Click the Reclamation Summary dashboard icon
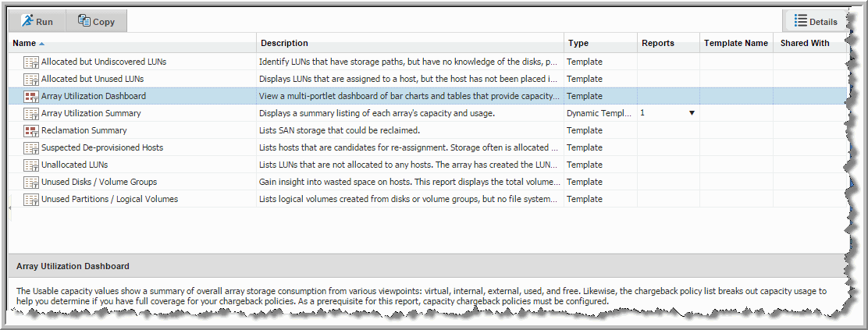The width and height of the screenshot is (868, 330). [x=31, y=130]
